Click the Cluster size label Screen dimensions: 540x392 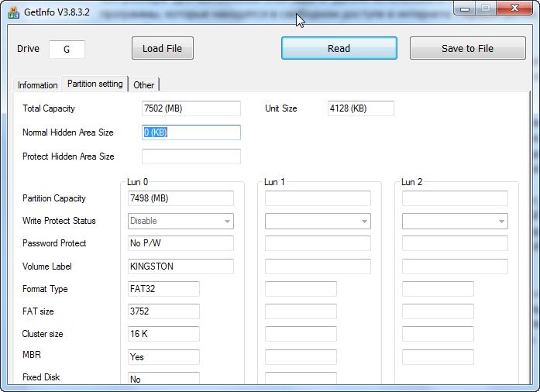pyautogui.click(x=43, y=334)
